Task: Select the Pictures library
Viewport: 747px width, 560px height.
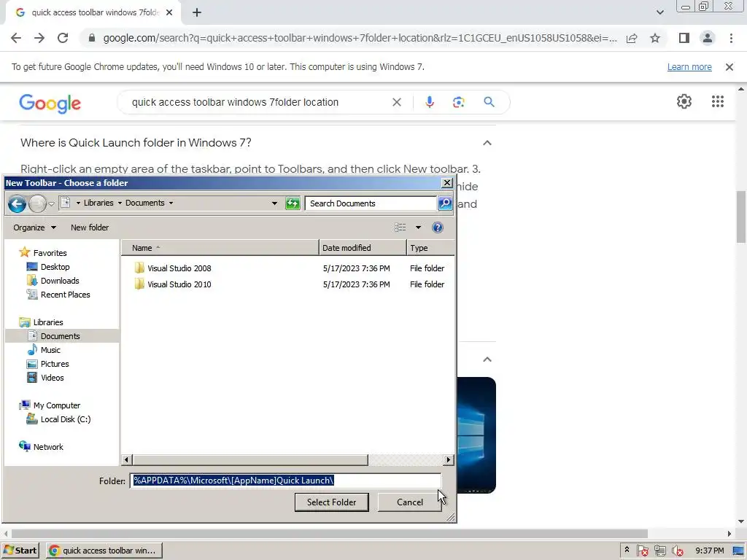Action: (54, 364)
